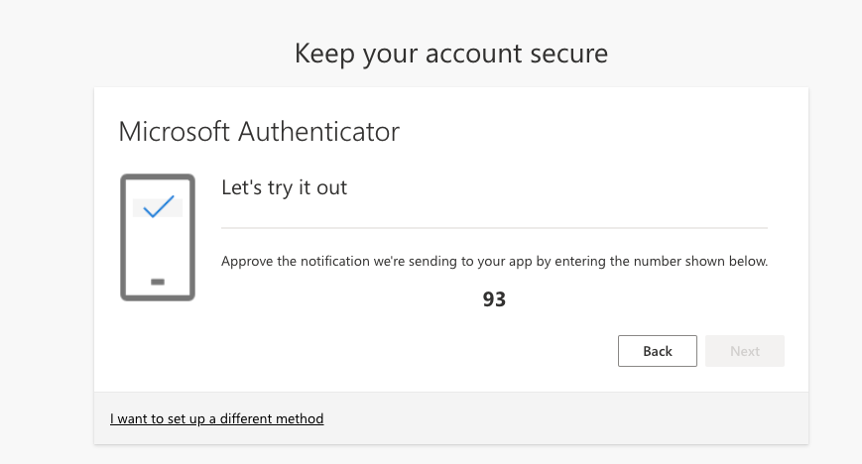Click 'number shown below' in the instructions

point(700,261)
